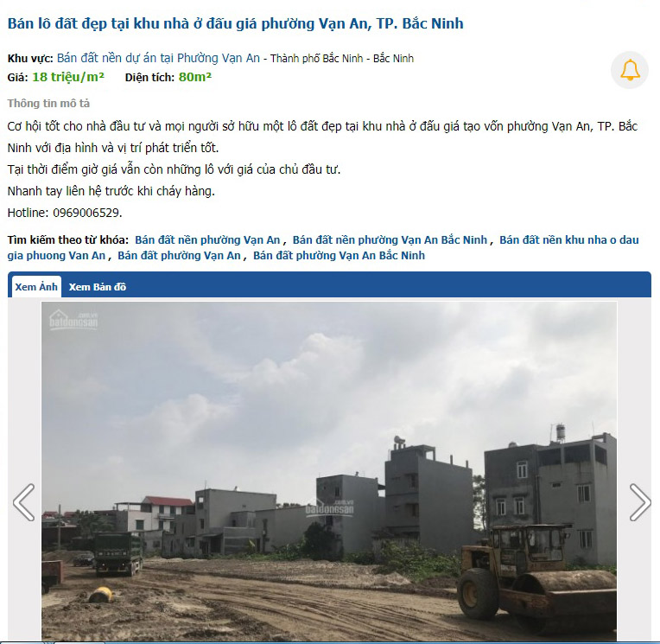This screenshot has width=660, height=644.
Task: Follow the Bán đất nền dự án tại Phường Vạn An link
Action: [158, 58]
